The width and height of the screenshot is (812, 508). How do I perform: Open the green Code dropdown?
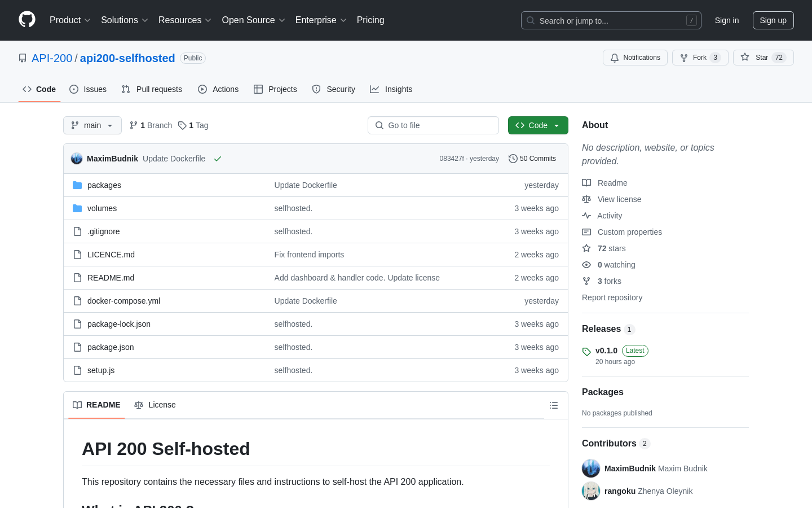(x=538, y=125)
